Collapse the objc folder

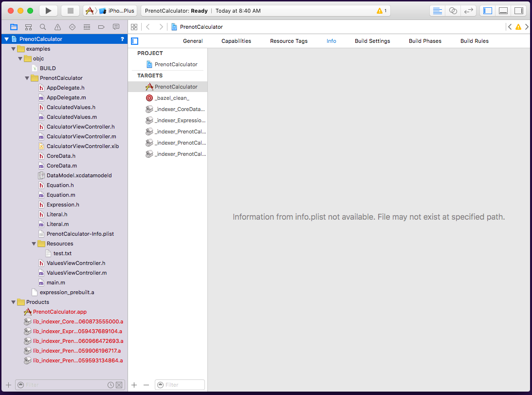[20, 59]
